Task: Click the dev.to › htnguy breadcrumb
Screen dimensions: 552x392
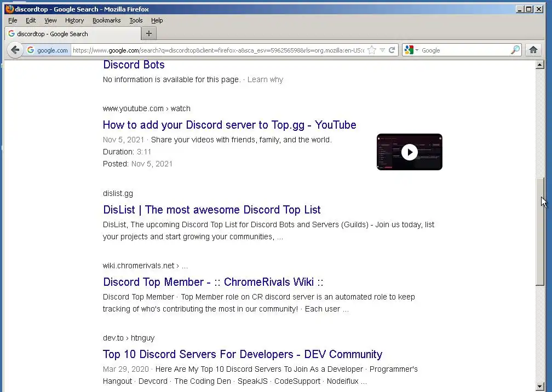Action: [x=129, y=338]
